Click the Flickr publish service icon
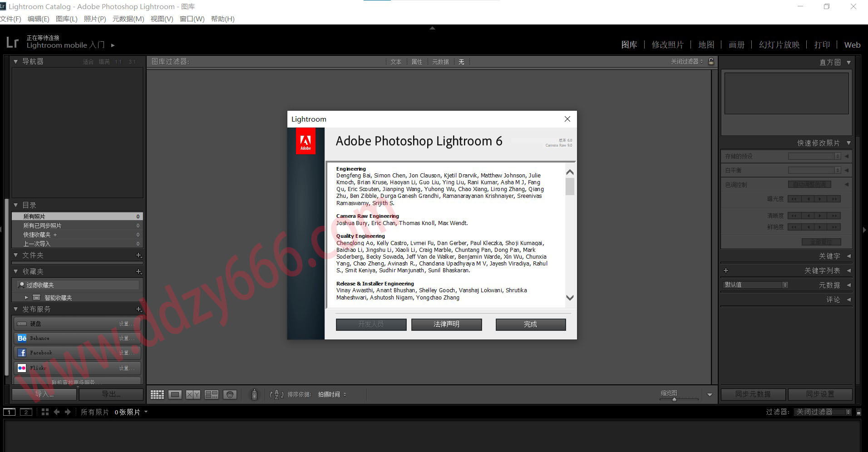 point(22,368)
